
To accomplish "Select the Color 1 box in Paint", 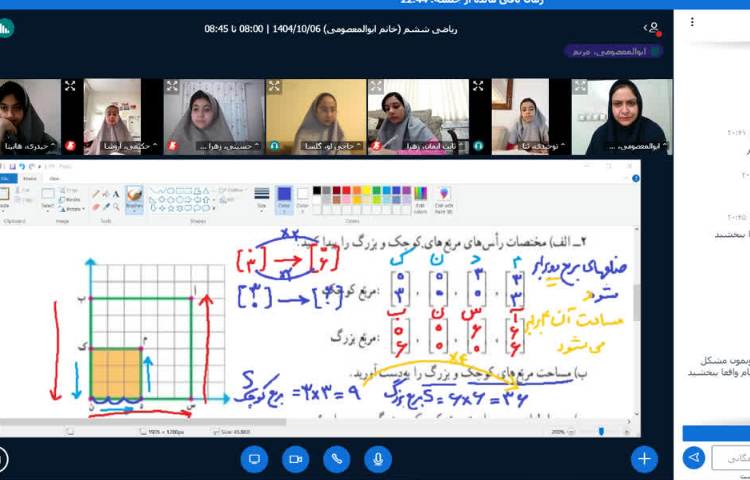I will coord(283,196).
